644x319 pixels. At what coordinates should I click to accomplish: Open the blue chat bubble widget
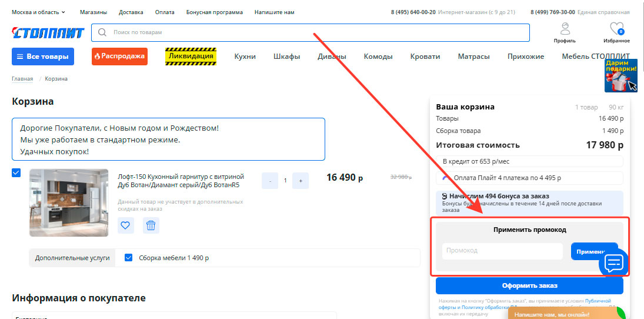614,262
